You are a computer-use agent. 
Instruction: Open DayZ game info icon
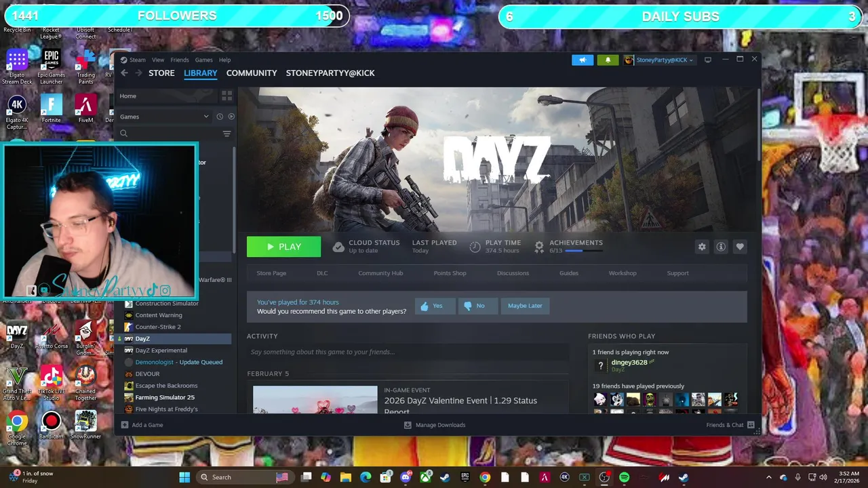pyautogui.click(x=721, y=247)
